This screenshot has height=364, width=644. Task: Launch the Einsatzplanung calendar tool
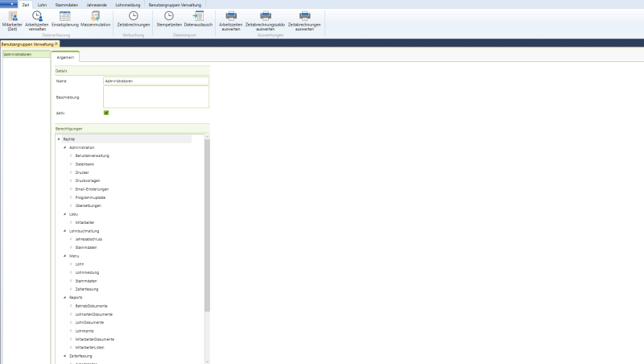tap(65, 19)
